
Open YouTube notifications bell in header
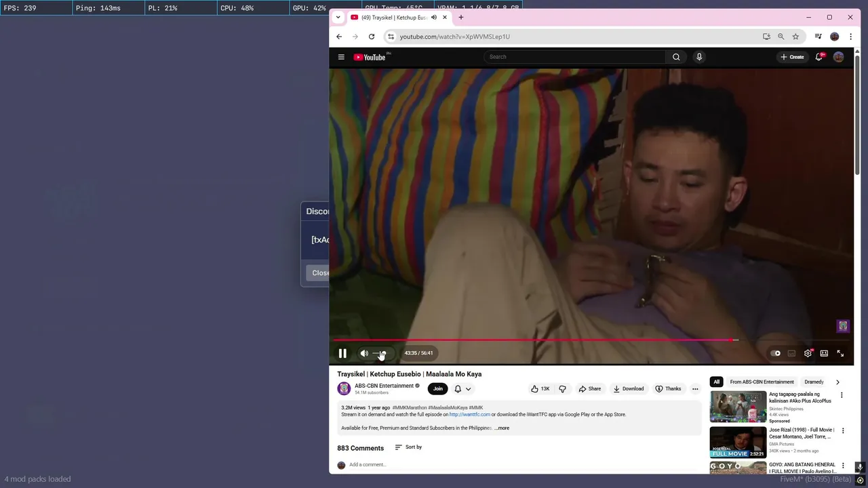click(819, 57)
